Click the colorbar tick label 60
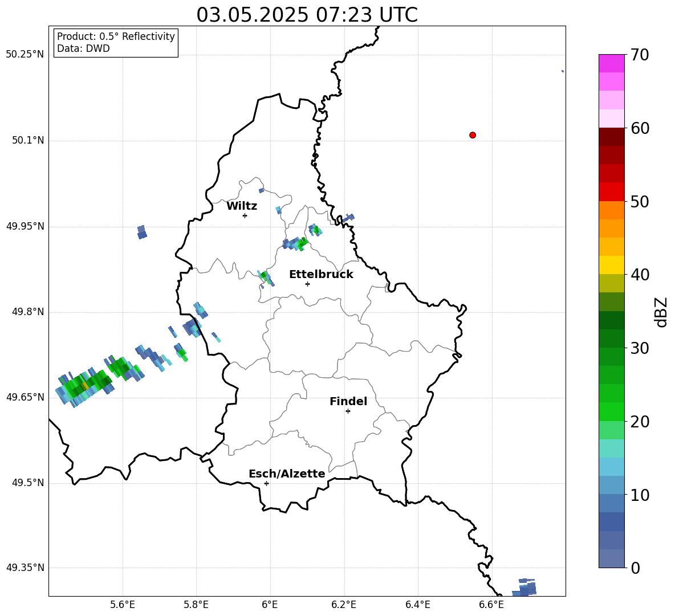This screenshot has width=675, height=616. click(x=640, y=128)
